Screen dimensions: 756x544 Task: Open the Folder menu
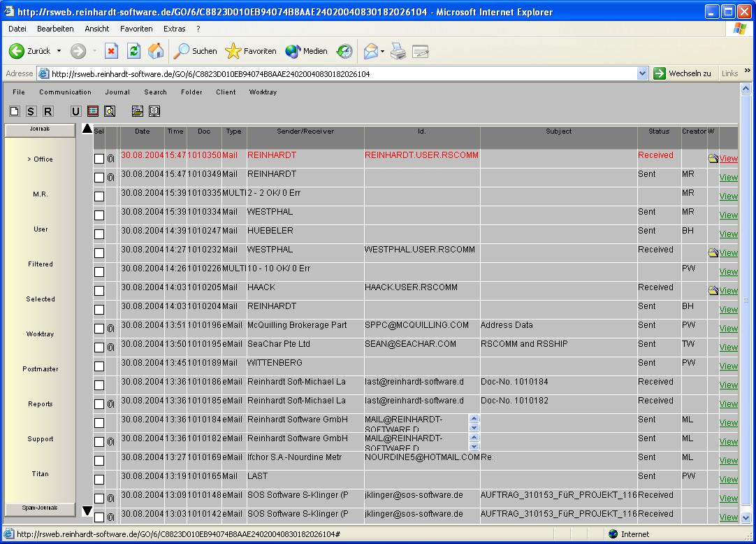pos(191,92)
